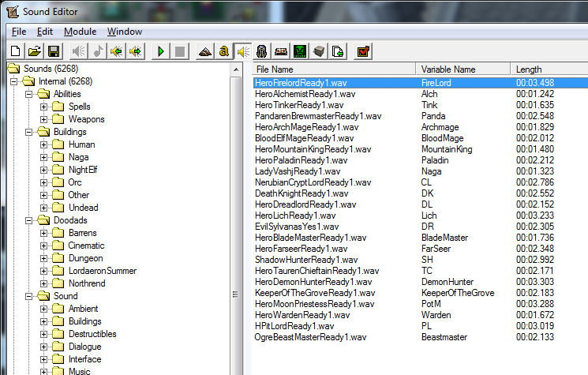Select OgreBeastMasterReady1.wav in the list
The width and height of the screenshot is (588, 375).
(310, 337)
